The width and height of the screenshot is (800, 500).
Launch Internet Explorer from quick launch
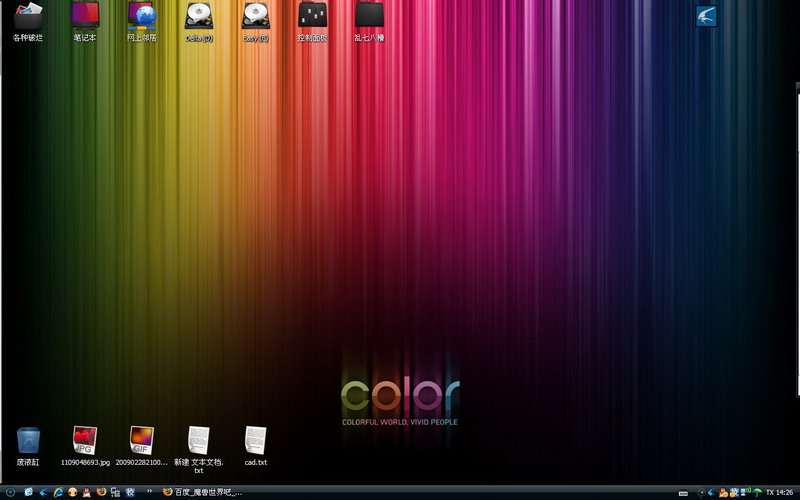[x=58, y=492]
